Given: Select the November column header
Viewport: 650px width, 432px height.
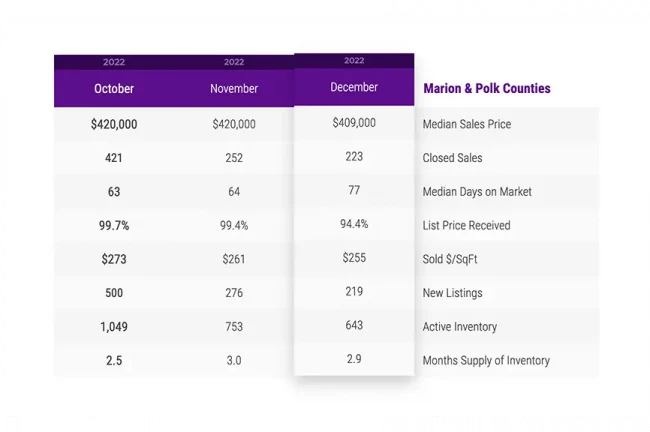Looking at the screenshot, I should click(x=234, y=89).
